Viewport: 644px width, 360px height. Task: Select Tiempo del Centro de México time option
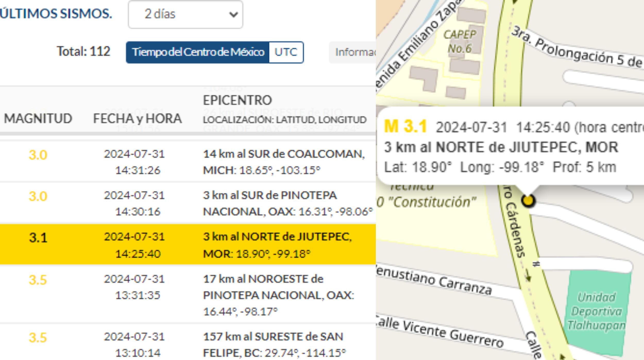tap(198, 52)
